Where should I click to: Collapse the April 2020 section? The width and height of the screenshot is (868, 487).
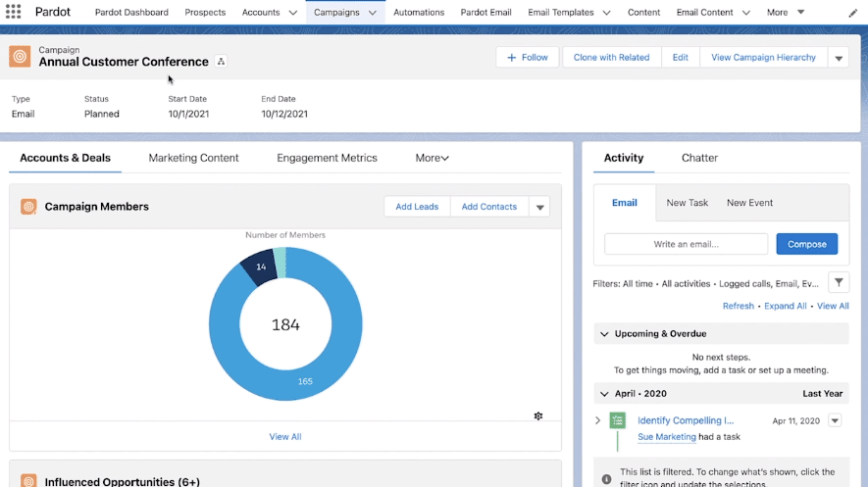coord(604,394)
